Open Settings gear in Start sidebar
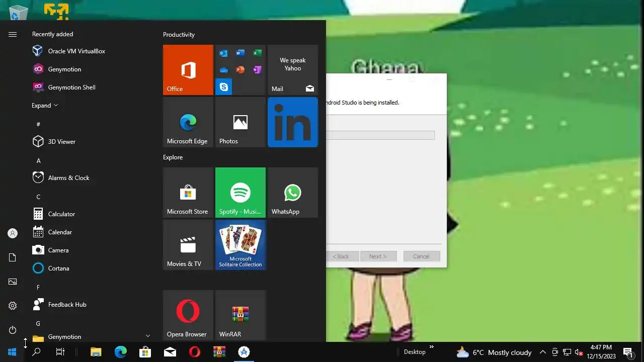Image resolution: width=644 pixels, height=362 pixels. tap(13, 306)
